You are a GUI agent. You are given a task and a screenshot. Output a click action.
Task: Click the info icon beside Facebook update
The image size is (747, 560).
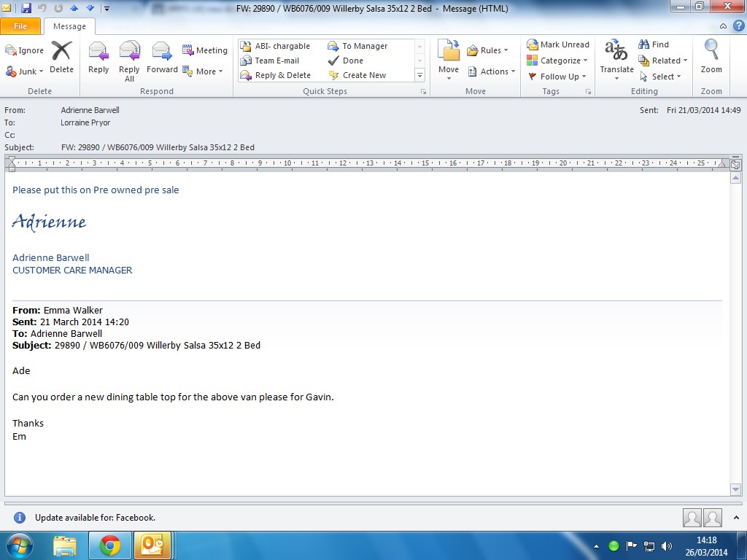[x=20, y=518]
